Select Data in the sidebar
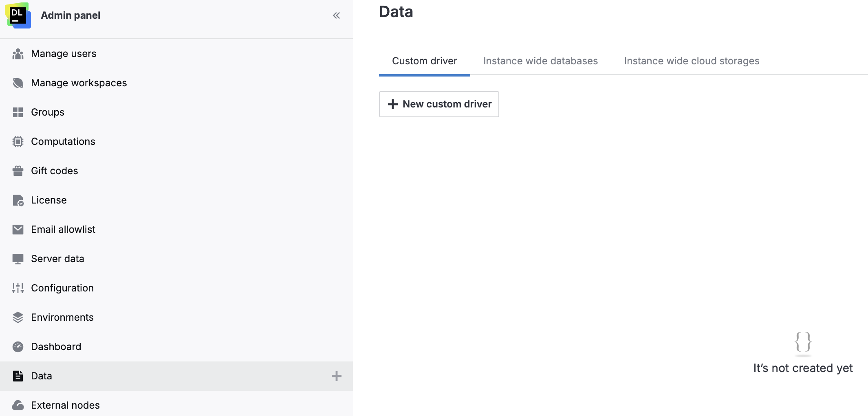The image size is (868, 416). (42, 376)
